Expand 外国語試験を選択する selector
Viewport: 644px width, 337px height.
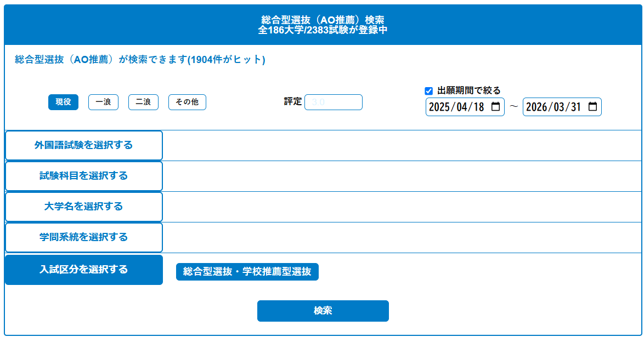tap(83, 145)
